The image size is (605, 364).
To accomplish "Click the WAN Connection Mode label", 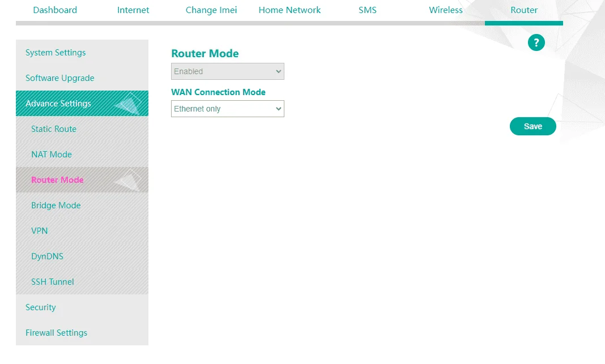I will pos(219,92).
